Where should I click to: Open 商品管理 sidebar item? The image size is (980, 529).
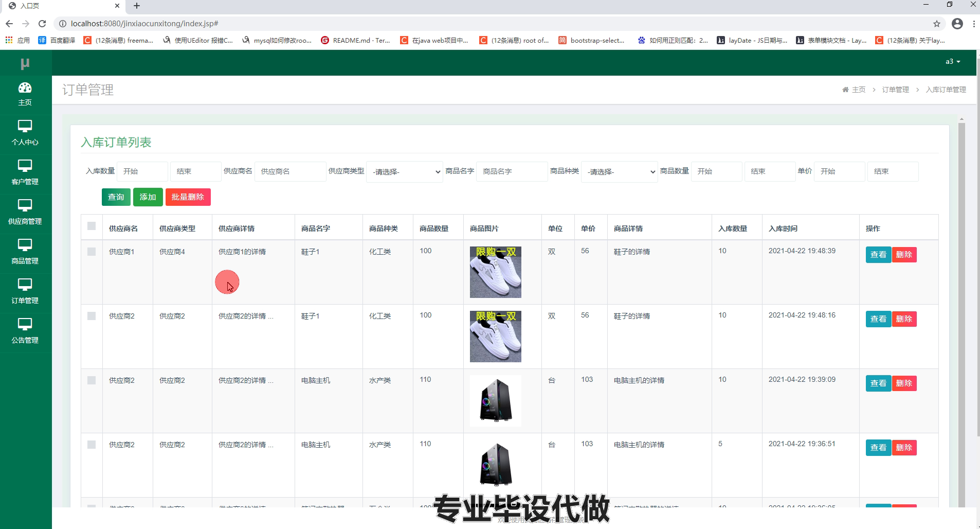(25, 252)
